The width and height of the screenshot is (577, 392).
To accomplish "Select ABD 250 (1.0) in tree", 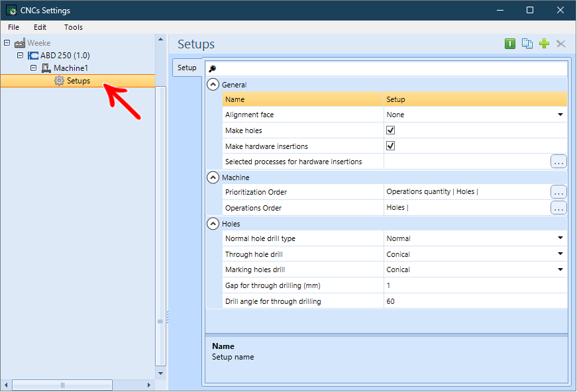I will 65,56.
